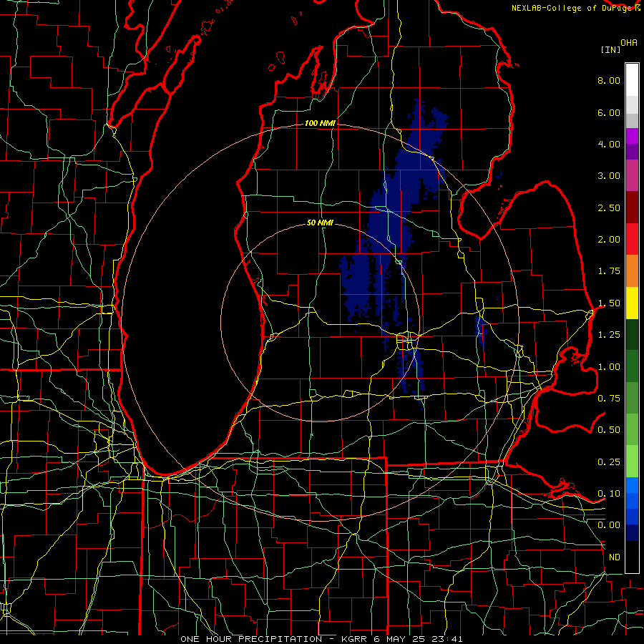Pick the black ND swatch in the scale

[632, 557]
